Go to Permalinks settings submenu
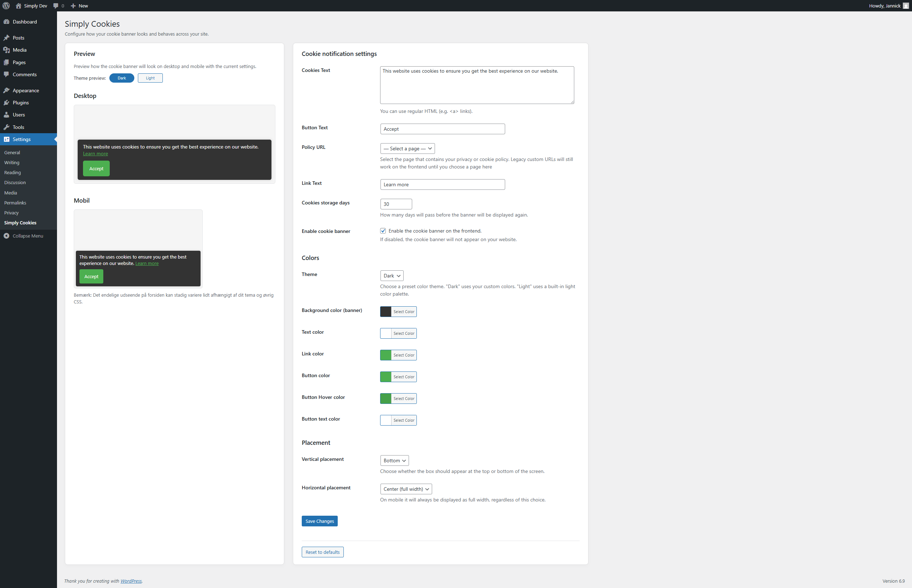Screen dimensions: 912x588 tap(15, 203)
